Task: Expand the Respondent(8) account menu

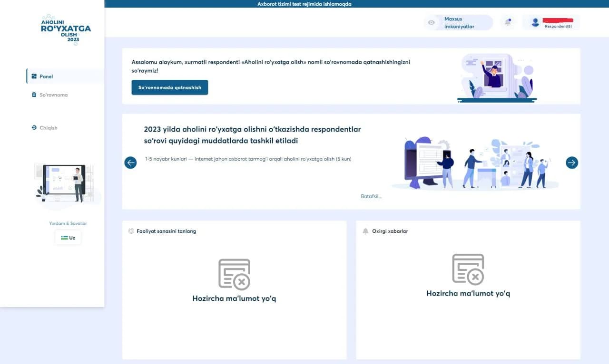Action: [x=551, y=22]
